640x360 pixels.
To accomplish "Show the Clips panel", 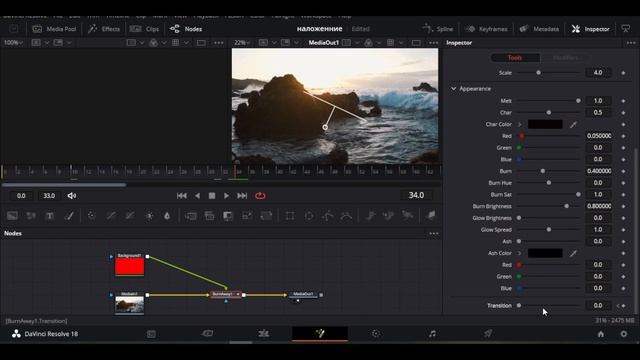I will [x=144, y=29].
